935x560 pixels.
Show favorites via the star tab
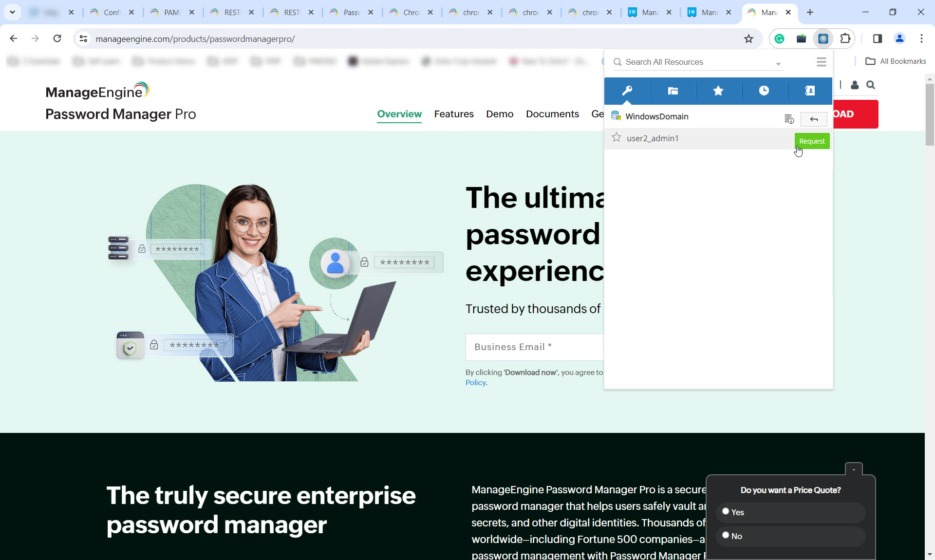[x=718, y=91]
